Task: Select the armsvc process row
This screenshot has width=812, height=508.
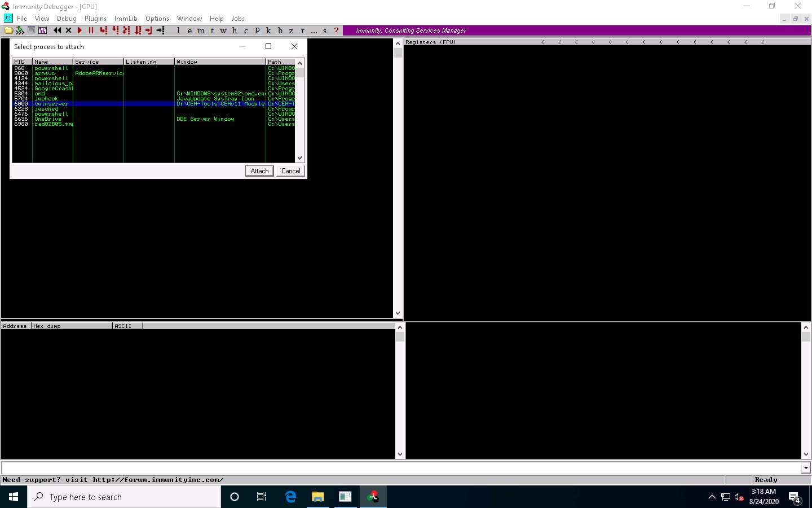Action: click(x=153, y=73)
